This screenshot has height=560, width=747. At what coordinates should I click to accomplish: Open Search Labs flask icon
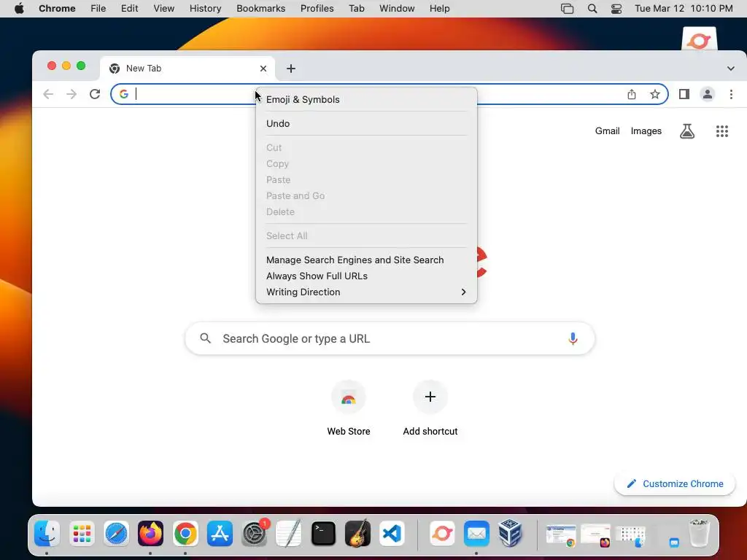click(x=687, y=131)
